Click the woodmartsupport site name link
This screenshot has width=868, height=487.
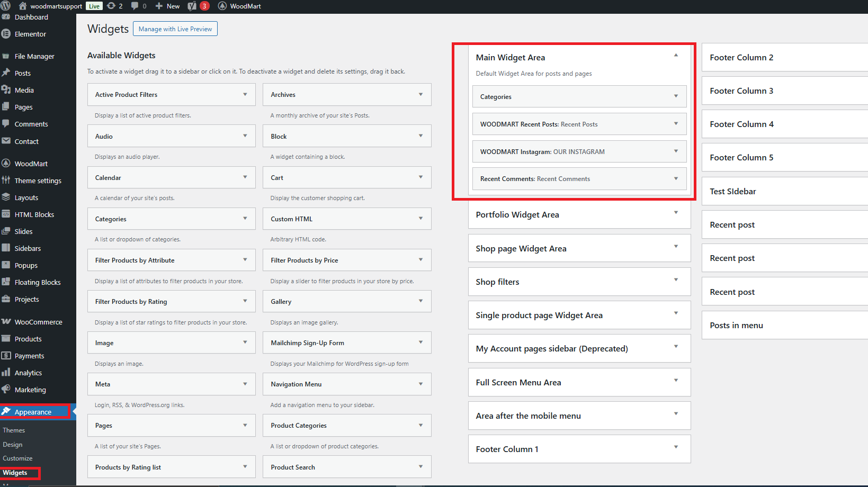[x=56, y=6]
